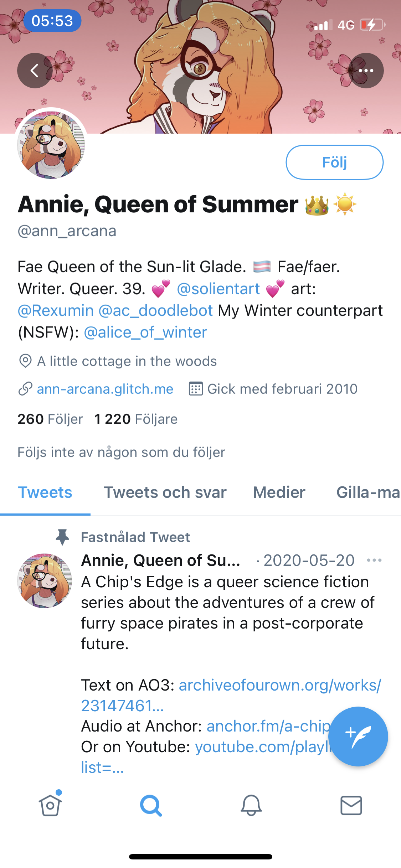401x868 pixels.
Task: View the 260 Följer list
Action: [50, 419]
